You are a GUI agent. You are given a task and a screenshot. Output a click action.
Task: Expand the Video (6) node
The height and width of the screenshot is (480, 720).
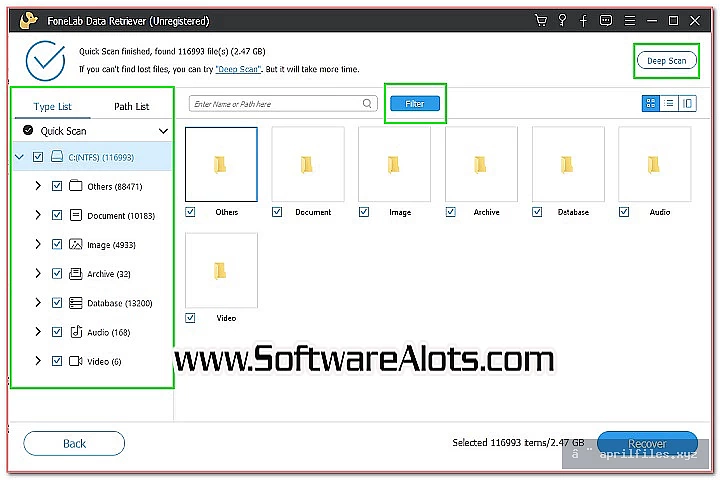pyautogui.click(x=38, y=361)
